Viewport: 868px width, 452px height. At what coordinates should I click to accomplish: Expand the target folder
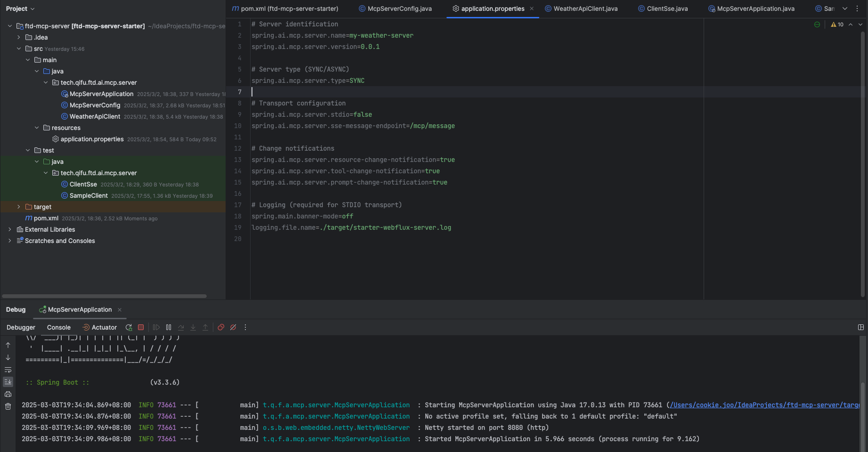click(19, 207)
